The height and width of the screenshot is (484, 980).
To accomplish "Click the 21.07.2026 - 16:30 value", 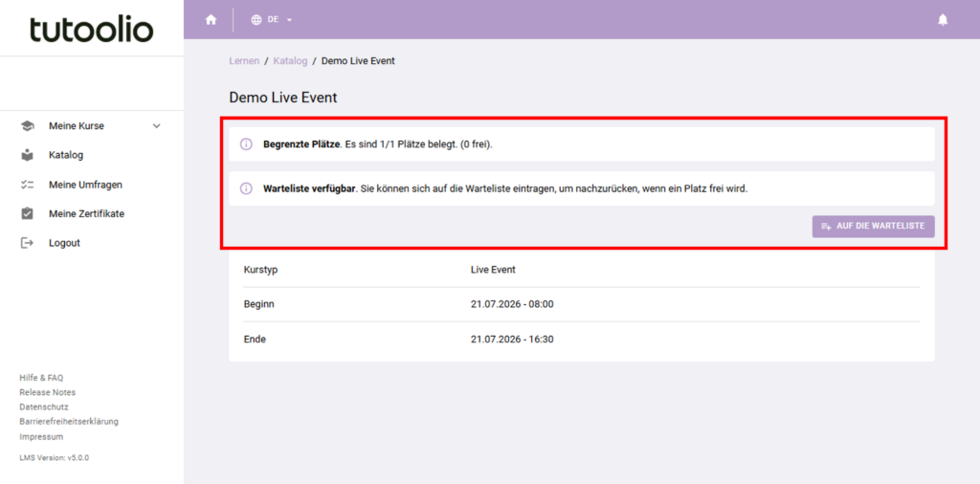I will [x=512, y=340].
